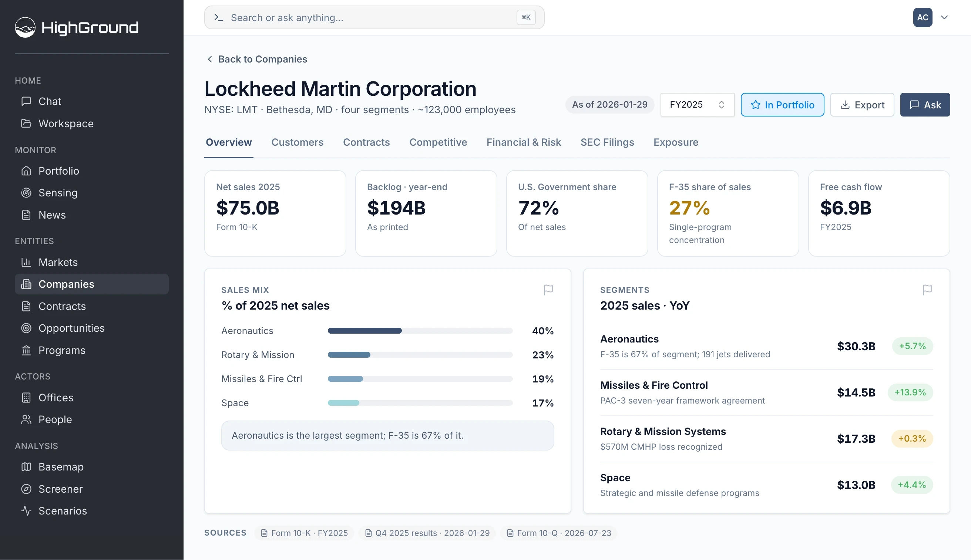Go to the Exposure tab
Screen dimensions: 971x560
click(676, 142)
